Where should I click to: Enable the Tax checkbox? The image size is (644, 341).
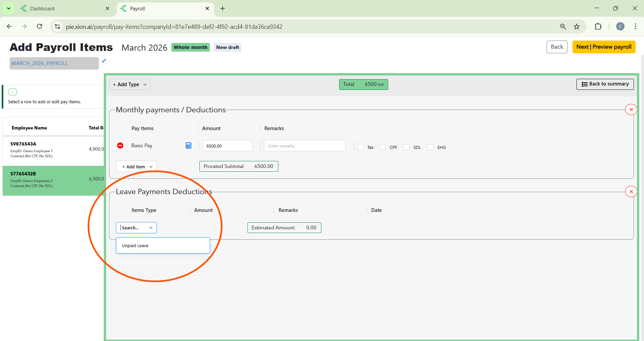[361, 147]
